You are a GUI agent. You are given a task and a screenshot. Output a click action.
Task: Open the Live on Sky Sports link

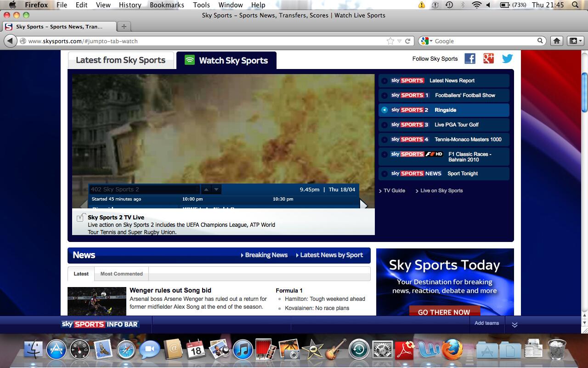441,190
